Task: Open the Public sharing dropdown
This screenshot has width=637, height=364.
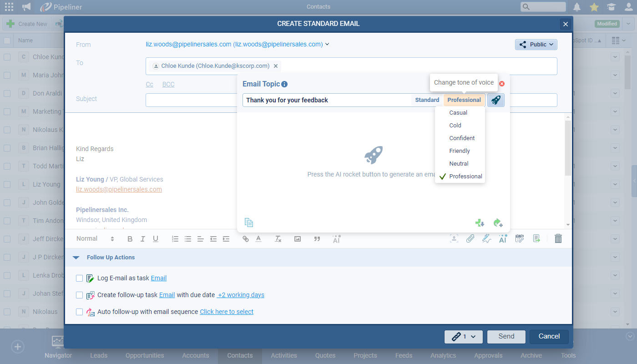Action: tap(536, 45)
